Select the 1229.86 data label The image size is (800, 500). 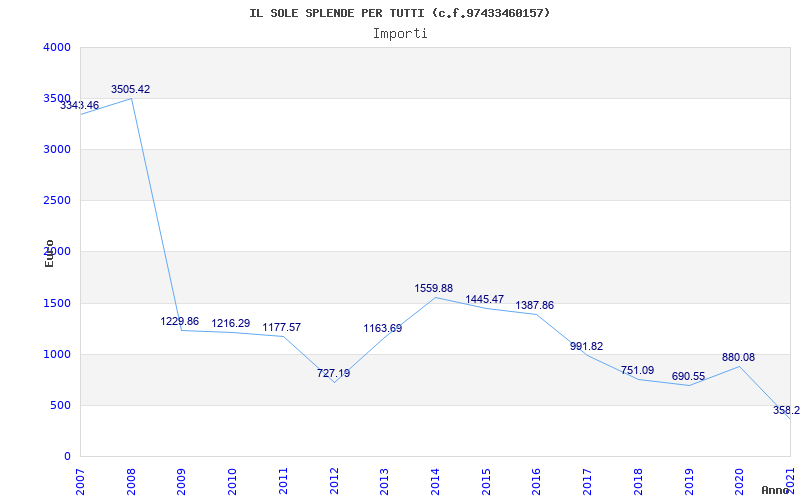(180, 321)
